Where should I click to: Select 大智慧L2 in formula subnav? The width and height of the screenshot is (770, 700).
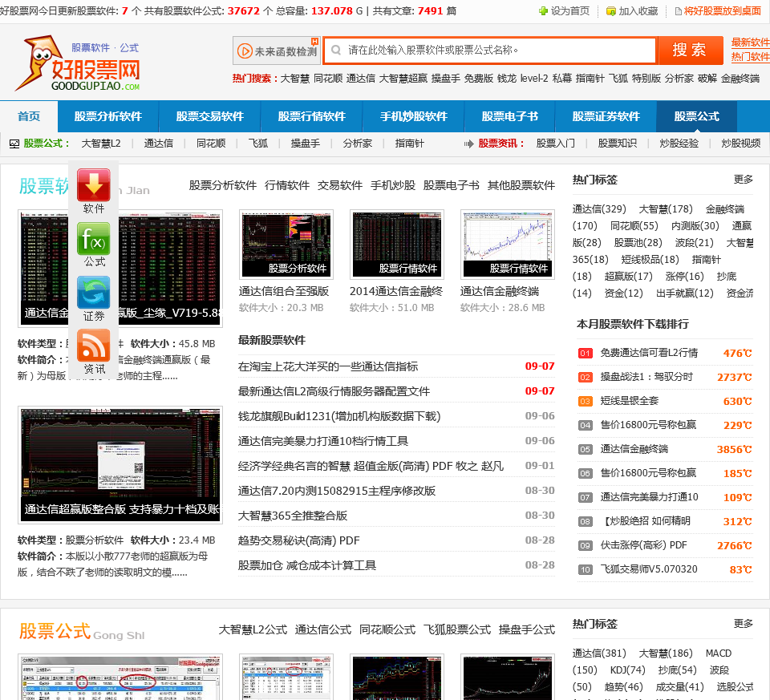point(101,144)
